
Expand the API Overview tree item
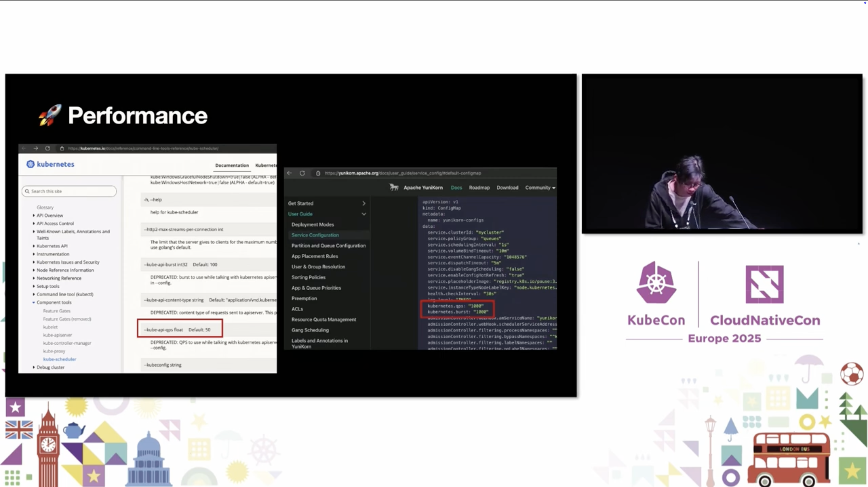click(x=34, y=215)
